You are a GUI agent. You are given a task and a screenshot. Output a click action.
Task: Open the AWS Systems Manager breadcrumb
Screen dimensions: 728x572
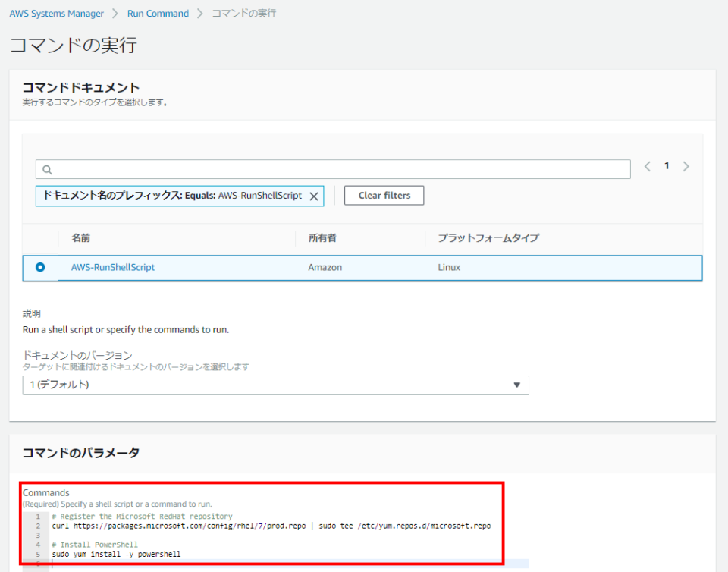pyautogui.click(x=56, y=13)
